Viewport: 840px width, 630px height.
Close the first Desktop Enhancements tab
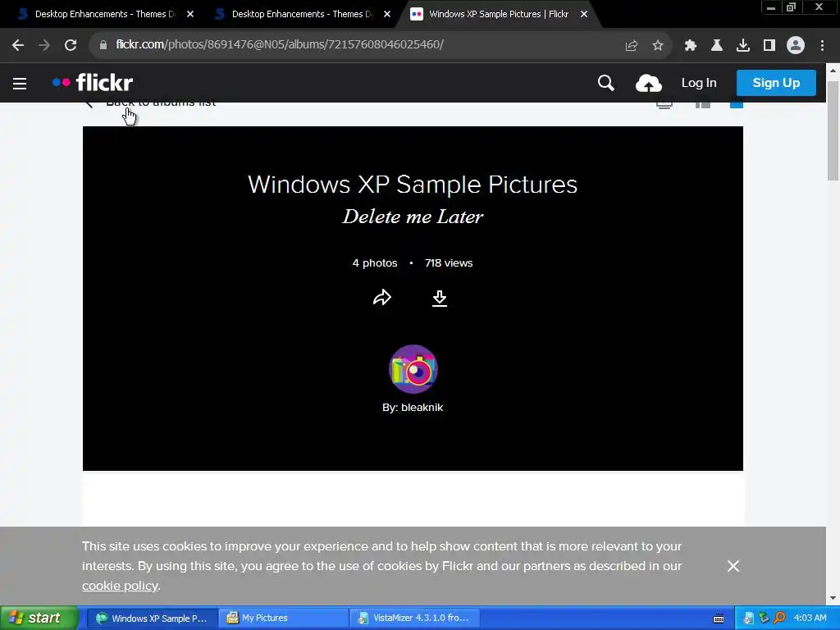click(190, 14)
